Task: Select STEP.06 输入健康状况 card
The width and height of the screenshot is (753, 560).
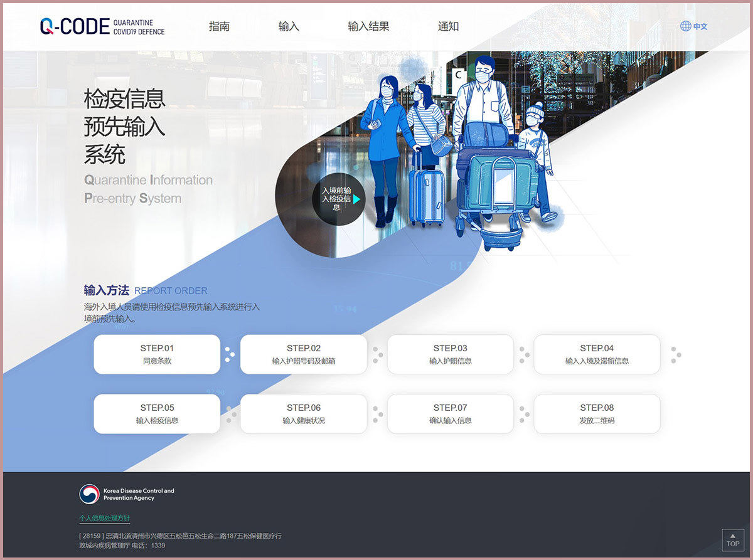Action: point(304,414)
